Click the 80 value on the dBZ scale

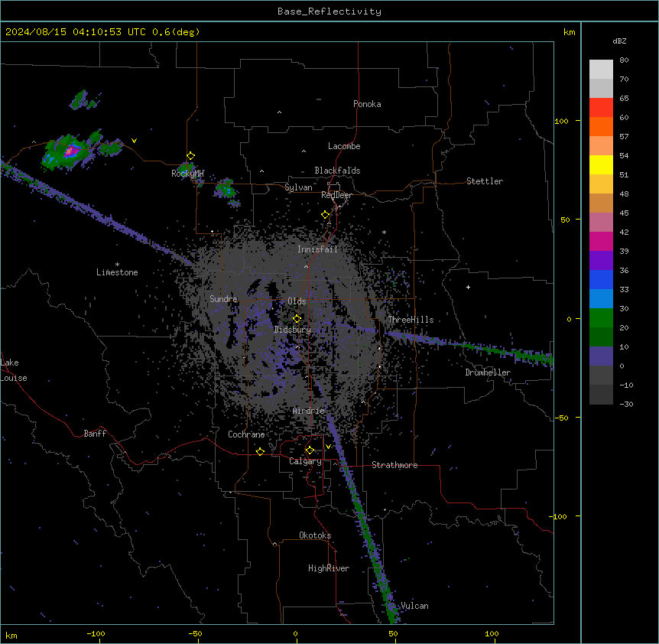point(624,60)
